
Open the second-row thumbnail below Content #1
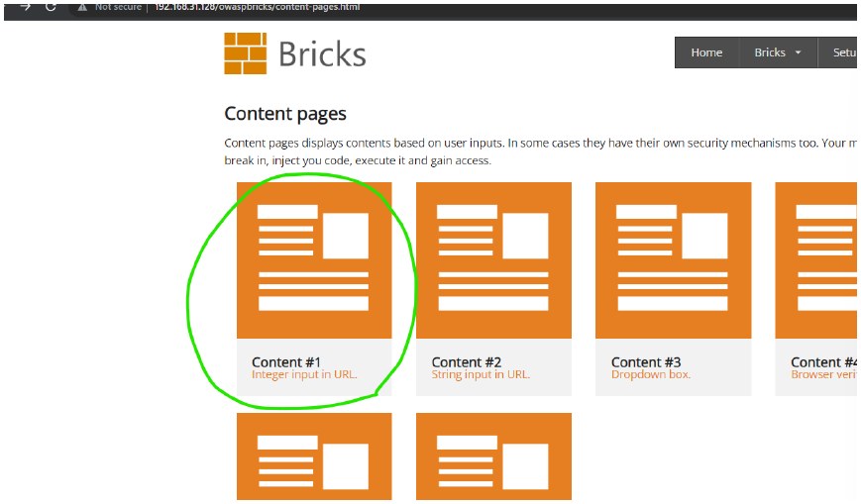pyautogui.click(x=314, y=456)
